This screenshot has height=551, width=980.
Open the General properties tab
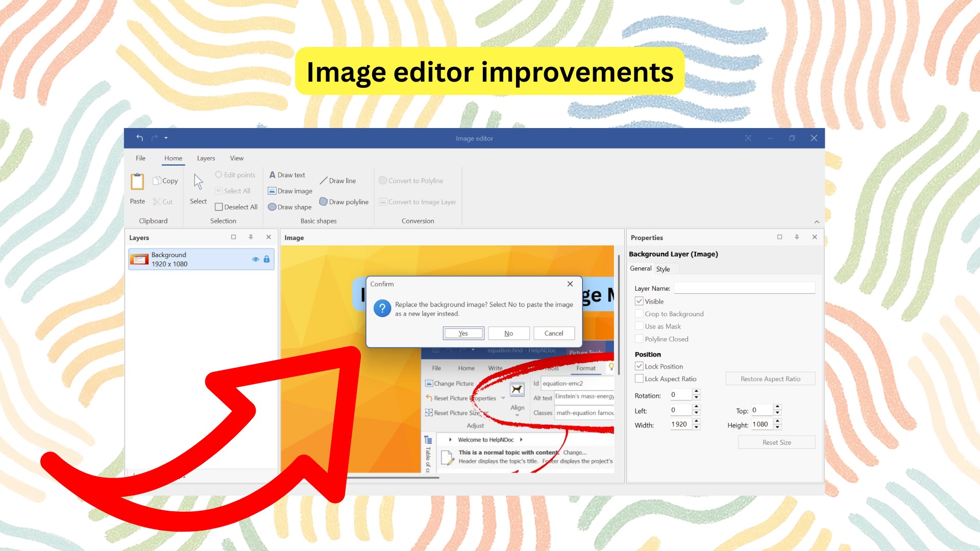[641, 268]
